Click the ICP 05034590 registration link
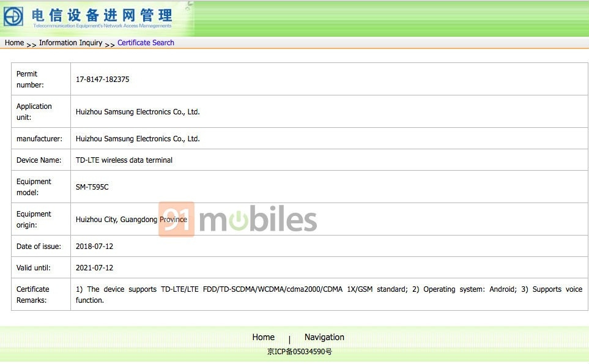 point(300,352)
